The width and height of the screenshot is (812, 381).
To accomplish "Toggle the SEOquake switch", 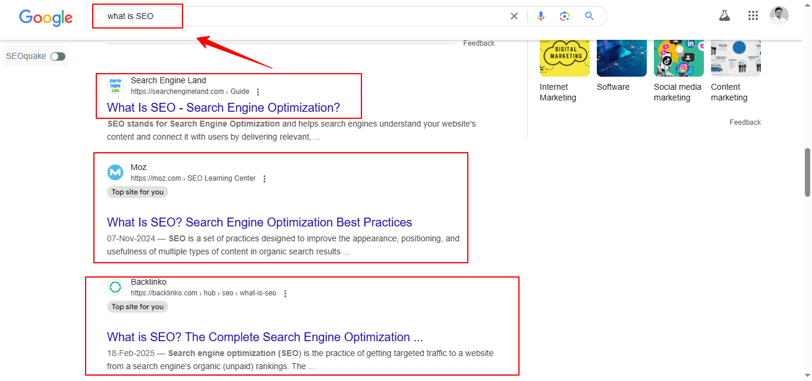I will tap(58, 56).
